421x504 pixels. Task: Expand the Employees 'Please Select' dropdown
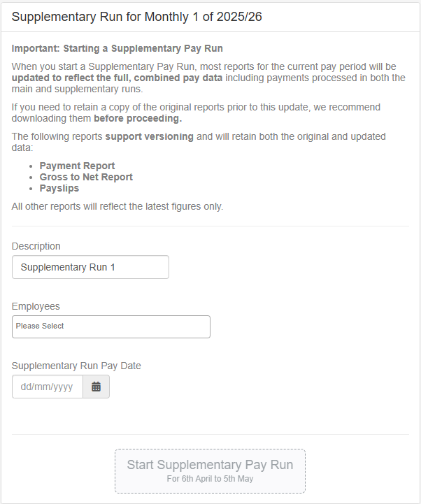click(110, 326)
